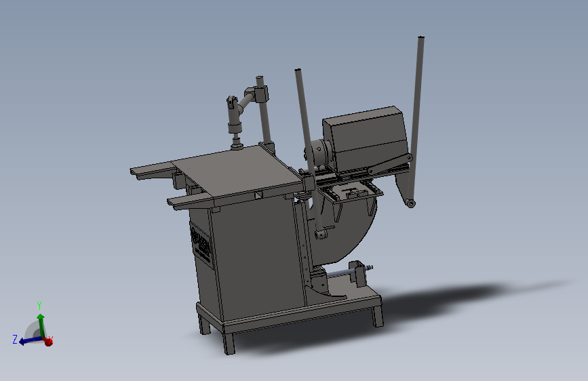This screenshot has width=588, height=381.
Task: Click the blue Z axis arrow of the triad
Action: [30, 340]
